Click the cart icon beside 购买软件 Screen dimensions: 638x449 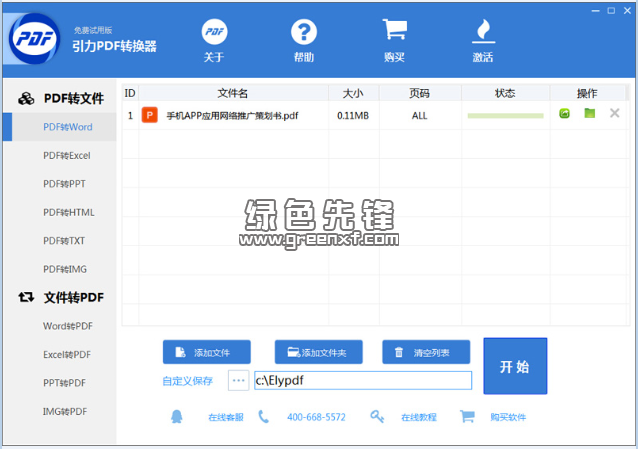(x=467, y=416)
